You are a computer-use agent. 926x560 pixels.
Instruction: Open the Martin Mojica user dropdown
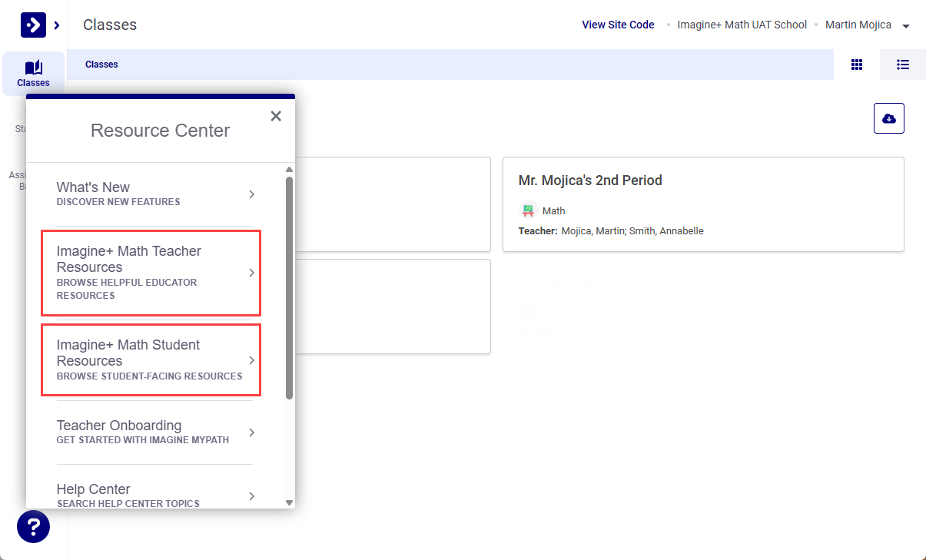pyautogui.click(x=868, y=25)
